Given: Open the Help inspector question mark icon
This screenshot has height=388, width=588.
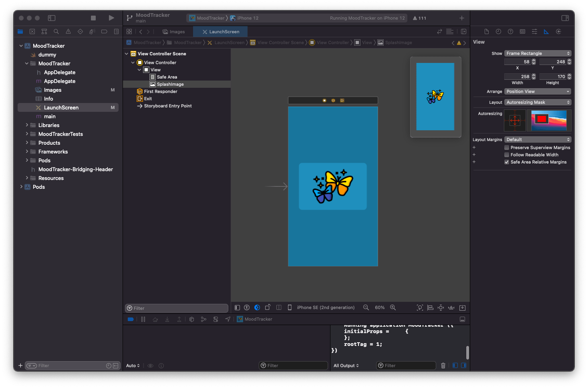Looking at the screenshot, I should click(510, 31).
